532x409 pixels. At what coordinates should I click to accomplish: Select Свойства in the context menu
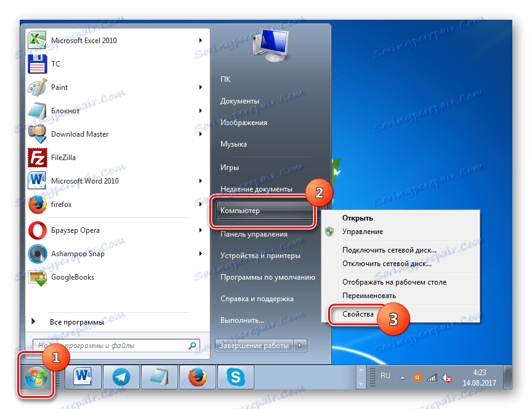tap(358, 314)
